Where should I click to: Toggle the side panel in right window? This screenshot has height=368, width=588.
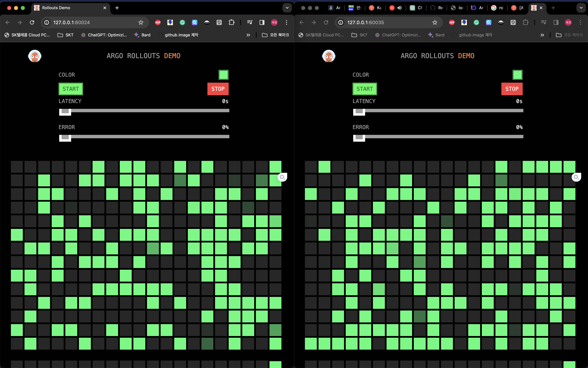coord(556,22)
